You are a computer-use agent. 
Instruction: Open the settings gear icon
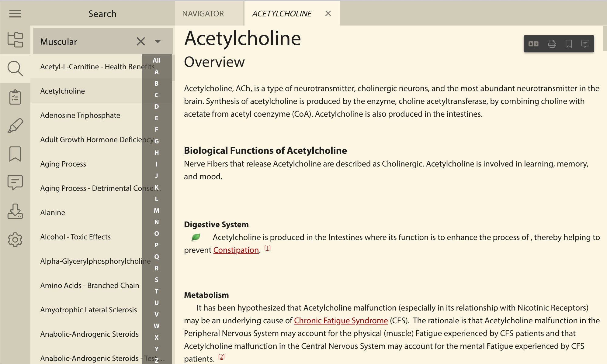(x=15, y=240)
